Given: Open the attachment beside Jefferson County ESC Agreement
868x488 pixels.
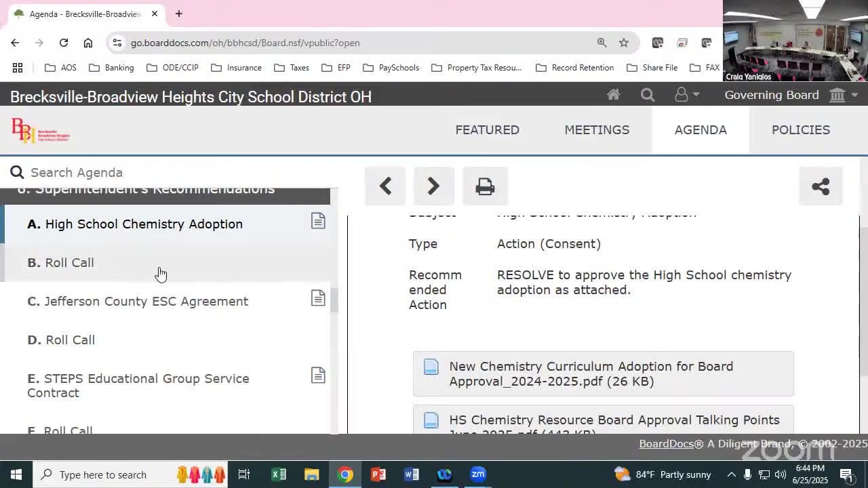Looking at the screenshot, I should pos(318,298).
